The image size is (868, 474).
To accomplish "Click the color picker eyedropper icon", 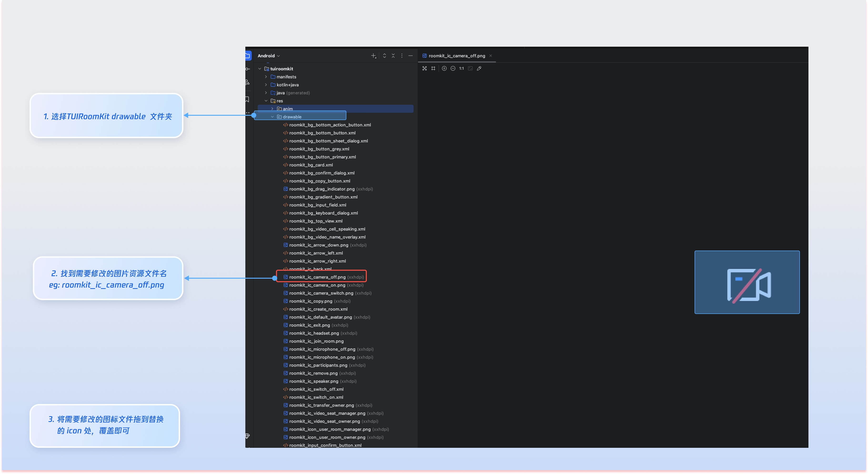I will click(x=479, y=68).
